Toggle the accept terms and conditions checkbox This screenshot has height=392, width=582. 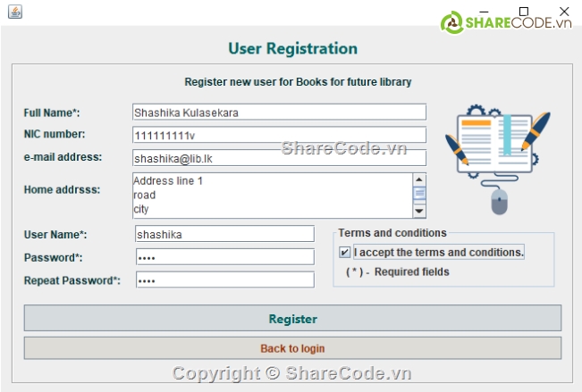345,253
